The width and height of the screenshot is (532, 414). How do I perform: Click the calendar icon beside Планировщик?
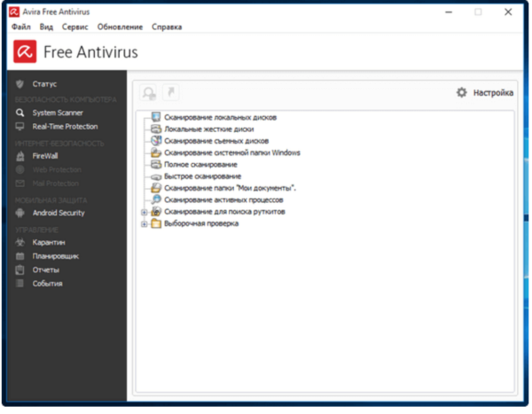point(20,256)
